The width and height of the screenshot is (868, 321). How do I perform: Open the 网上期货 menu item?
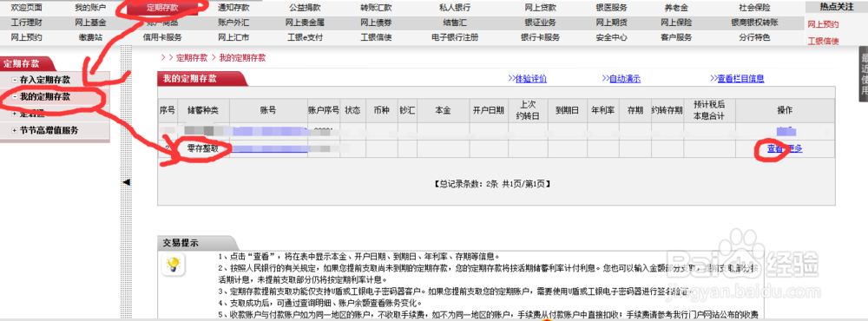[612, 23]
